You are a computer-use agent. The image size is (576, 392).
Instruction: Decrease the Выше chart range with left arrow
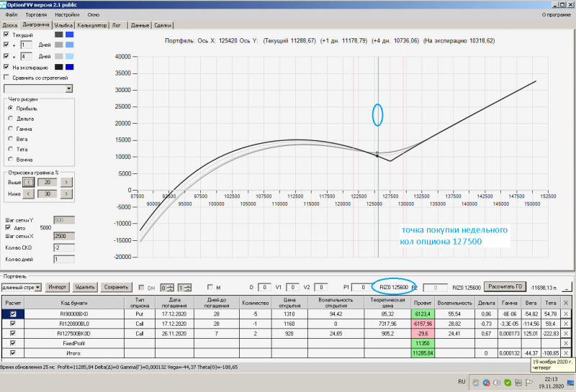coord(28,182)
